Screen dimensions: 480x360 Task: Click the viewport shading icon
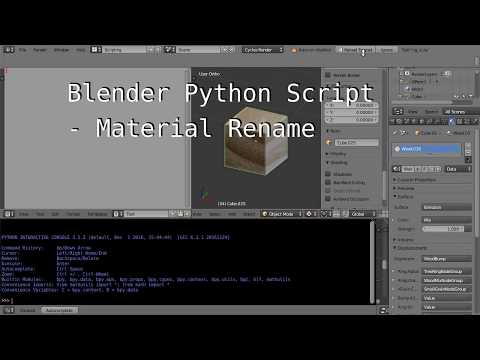(311, 214)
